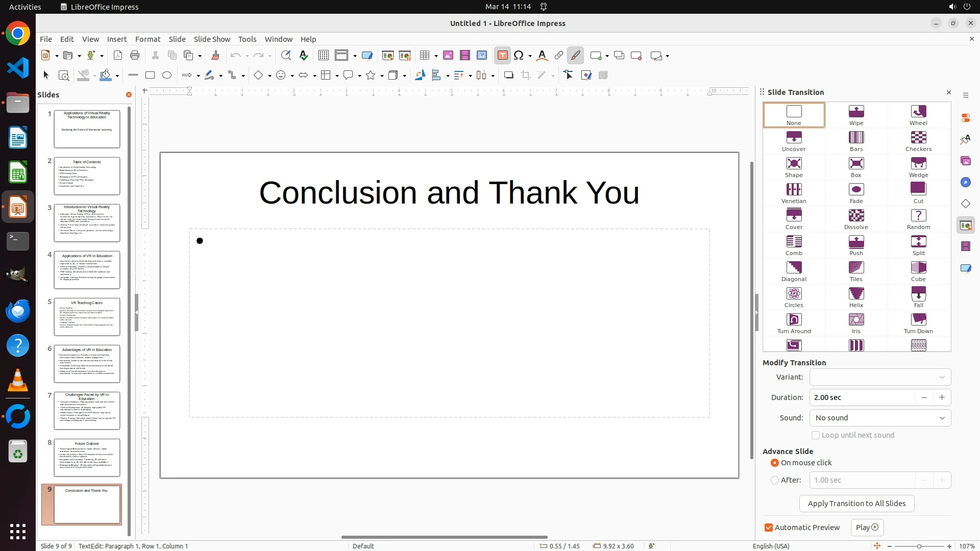Click the Insert Text Box tool
Image resolution: width=980 pixels, height=551 pixels.
coord(502,56)
